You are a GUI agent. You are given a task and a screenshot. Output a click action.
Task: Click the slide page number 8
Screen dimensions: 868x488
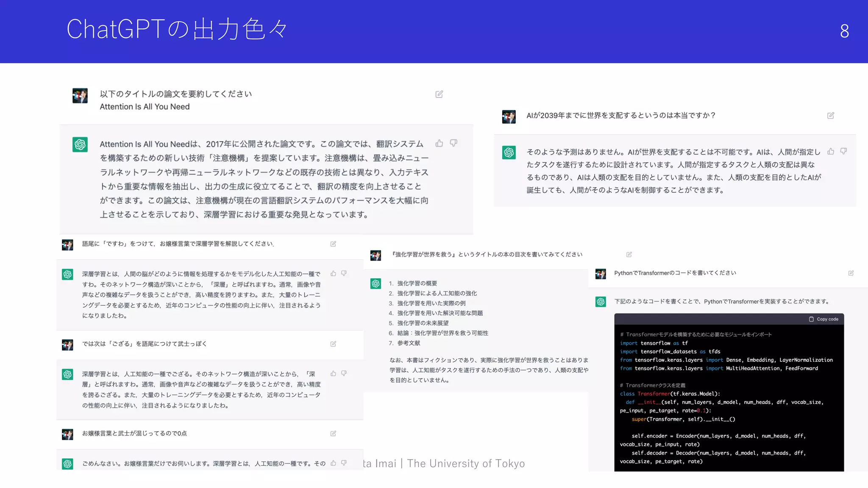click(844, 31)
